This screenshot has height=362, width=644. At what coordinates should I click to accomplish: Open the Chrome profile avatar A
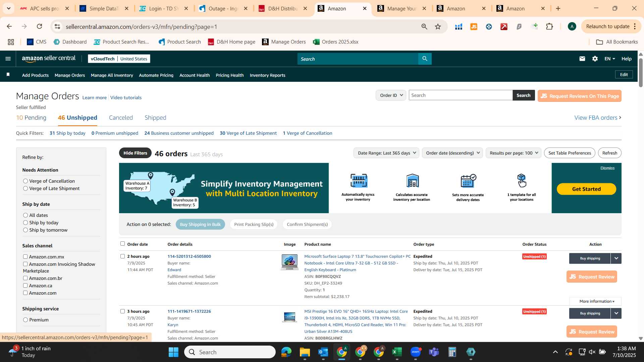[x=572, y=26]
